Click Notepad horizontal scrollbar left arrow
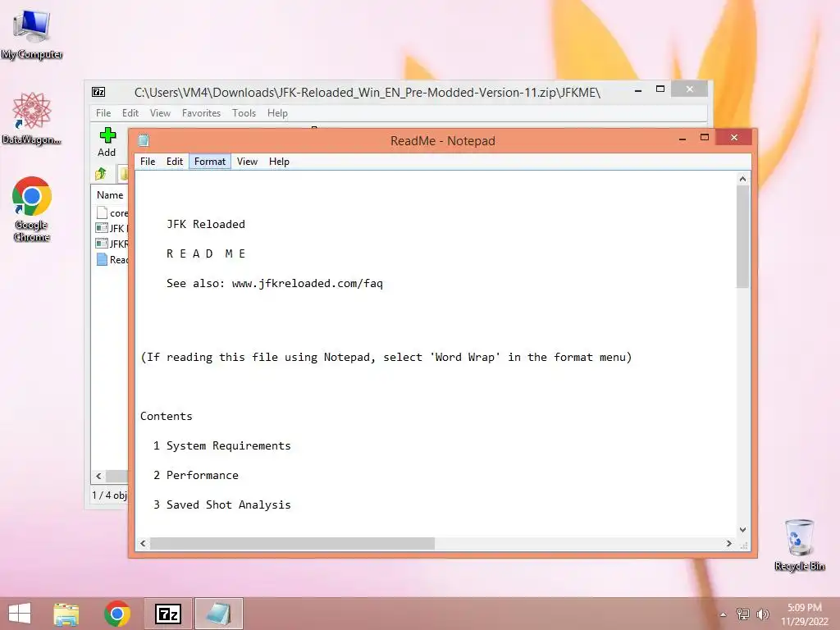The image size is (840, 630). pyautogui.click(x=143, y=543)
